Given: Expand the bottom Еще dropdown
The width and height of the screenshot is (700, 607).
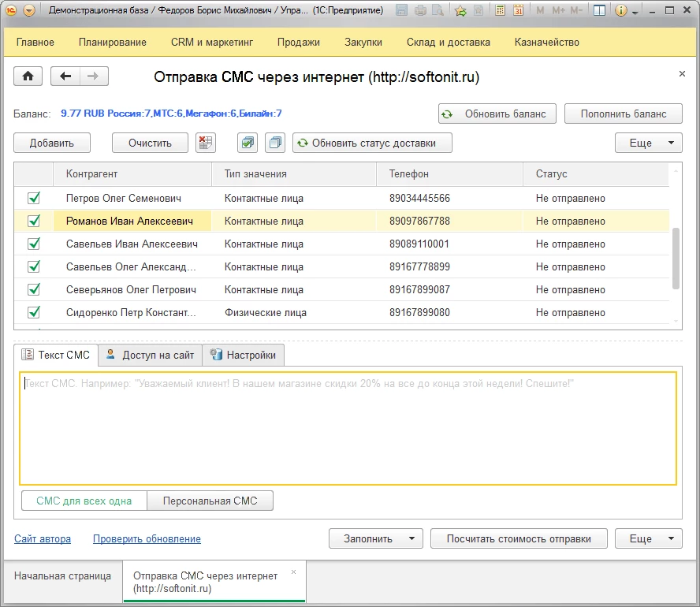Looking at the screenshot, I should (648, 539).
